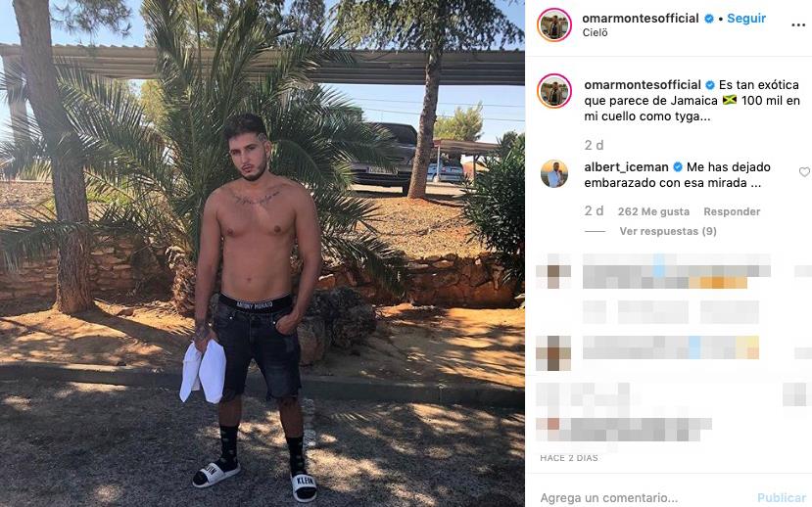812x507 pixels.
Task: Expand replies with Ver respuestas (9)
Action: 668,231
